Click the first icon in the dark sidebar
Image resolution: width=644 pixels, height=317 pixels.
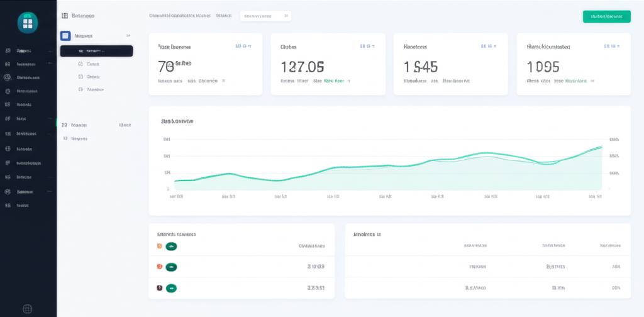pyautogui.click(x=8, y=50)
